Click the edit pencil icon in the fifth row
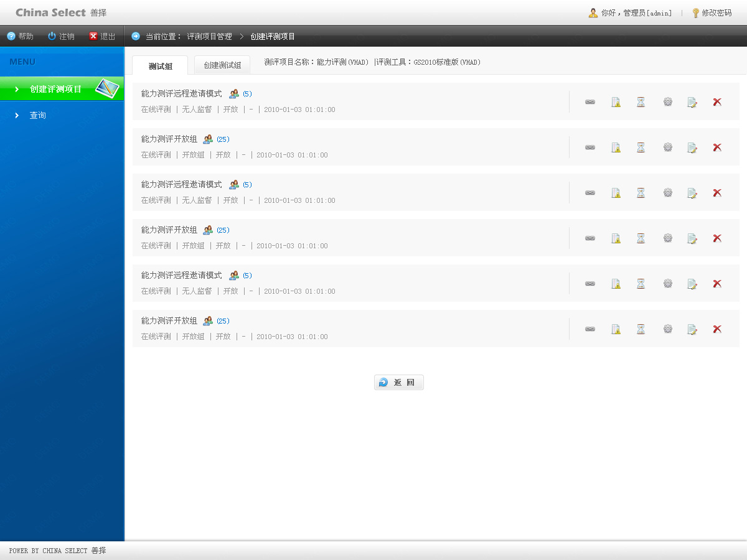Image resolution: width=747 pixels, height=560 pixels. (692, 284)
